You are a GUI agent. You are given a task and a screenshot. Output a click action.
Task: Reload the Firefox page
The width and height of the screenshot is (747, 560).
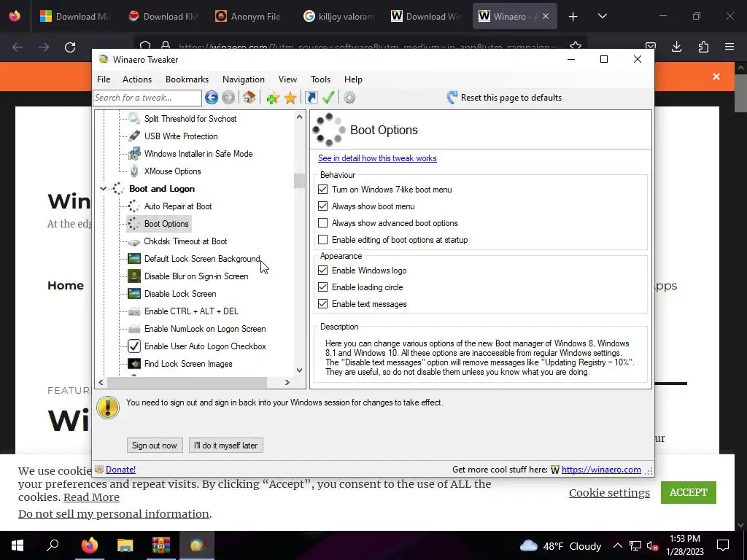[x=70, y=47]
